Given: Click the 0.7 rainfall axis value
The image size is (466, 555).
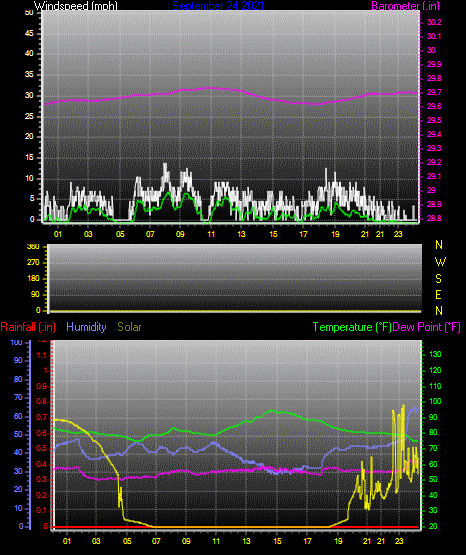Looking at the screenshot, I should pos(42,417).
